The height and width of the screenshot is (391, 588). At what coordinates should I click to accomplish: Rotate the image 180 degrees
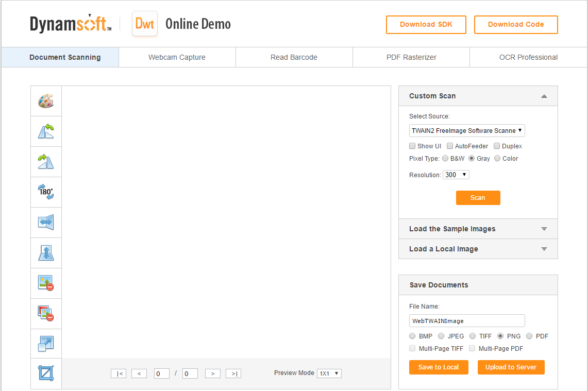click(46, 192)
